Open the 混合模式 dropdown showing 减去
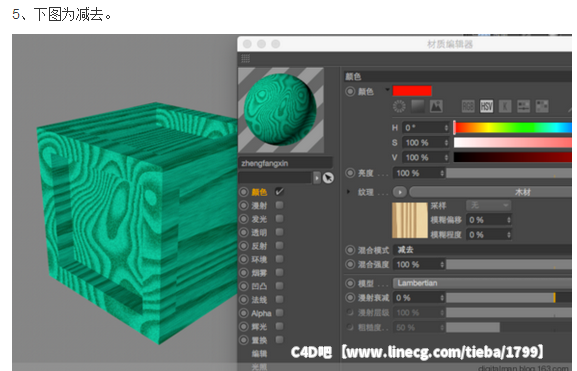577x371 pixels. (x=482, y=250)
